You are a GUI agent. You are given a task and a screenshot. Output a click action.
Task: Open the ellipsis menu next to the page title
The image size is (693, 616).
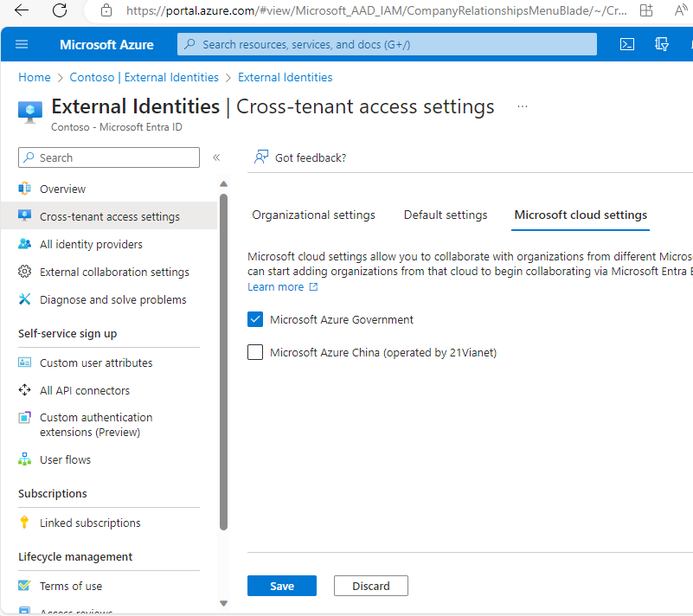coord(523,106)
